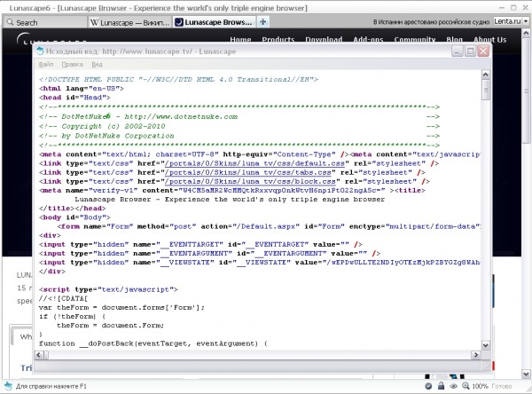
Task: Click the Download link in the site navigation
Action: click(x=324, y=39)
